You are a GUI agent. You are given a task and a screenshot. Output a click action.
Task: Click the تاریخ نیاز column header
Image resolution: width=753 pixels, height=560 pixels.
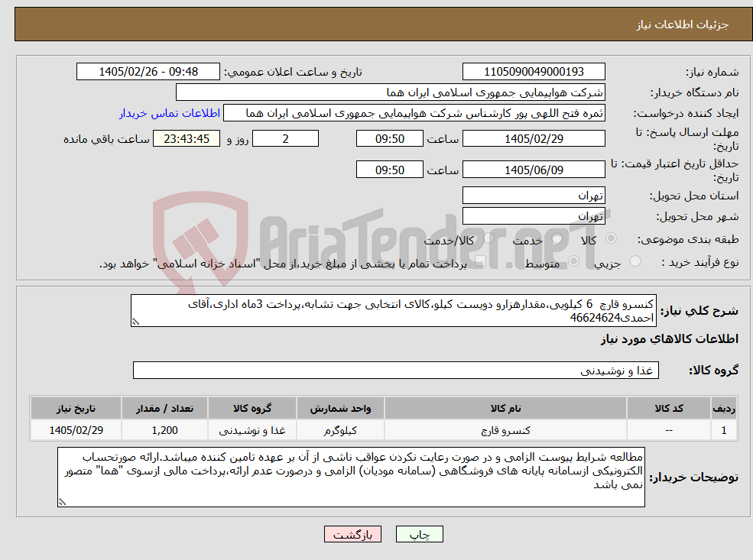[x=76, y=409]
